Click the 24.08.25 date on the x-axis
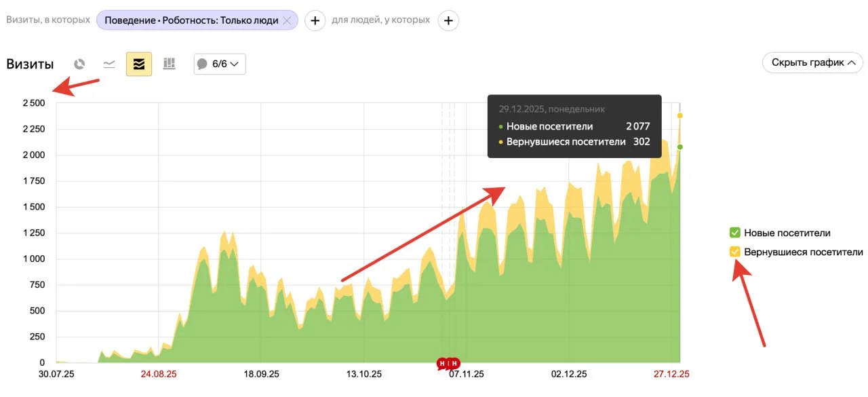The width and height of the screenshot is (868, 397). (x=159, y=374)
